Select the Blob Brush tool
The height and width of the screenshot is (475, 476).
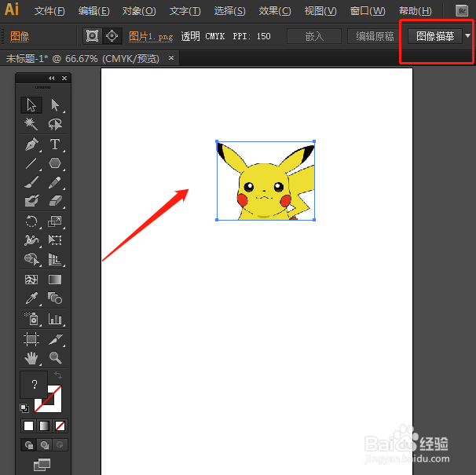tap(31, 200)
